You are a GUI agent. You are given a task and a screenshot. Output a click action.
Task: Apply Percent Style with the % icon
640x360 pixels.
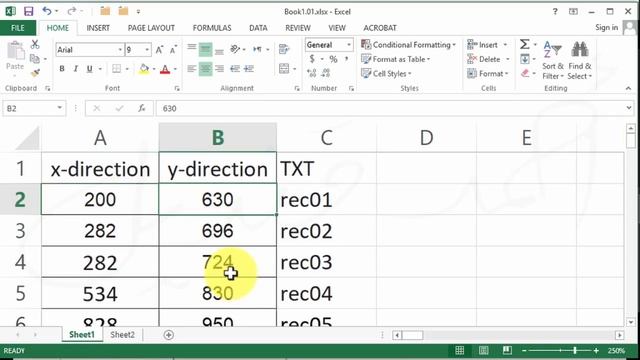pos(333,59)
